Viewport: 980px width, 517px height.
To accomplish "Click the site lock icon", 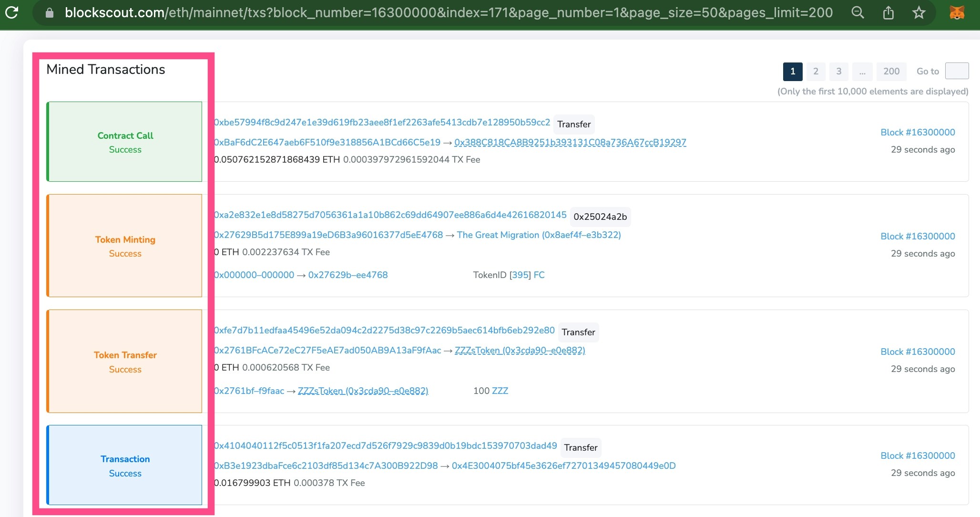I will pyautogui.click(x=50, y=13).
